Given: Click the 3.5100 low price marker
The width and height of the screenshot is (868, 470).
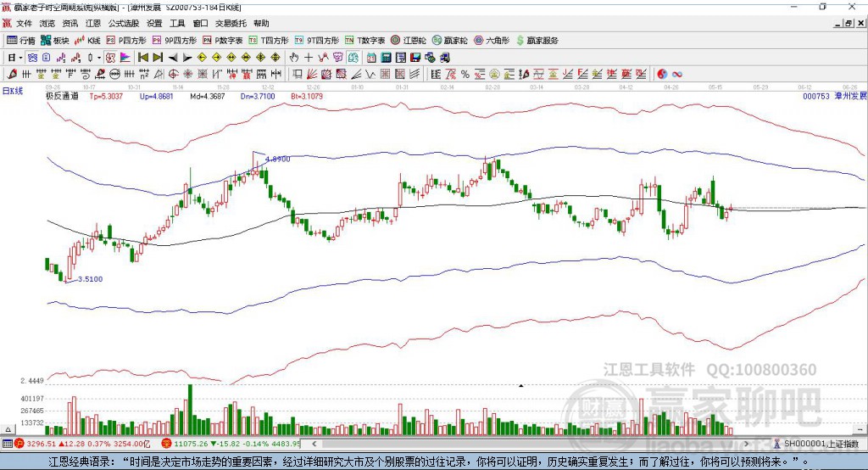Looking at the screenshot, I should click(90, 279).
